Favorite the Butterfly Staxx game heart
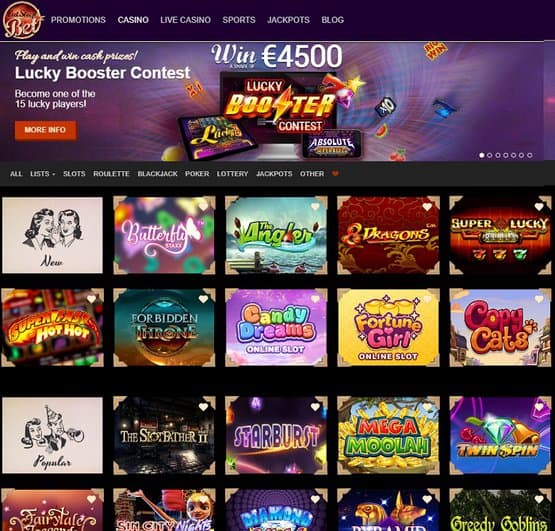The image size is (555, 531). (x=203, y=206)
